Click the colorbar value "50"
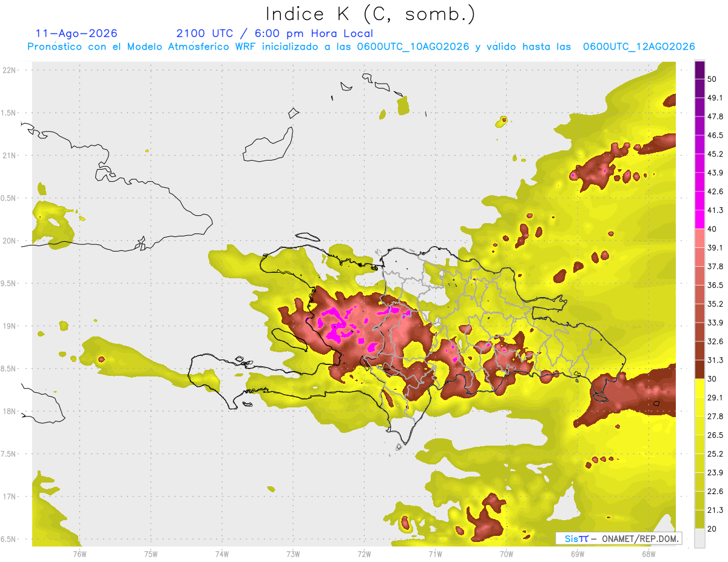The image size is (728, 562). coord(712,79)
